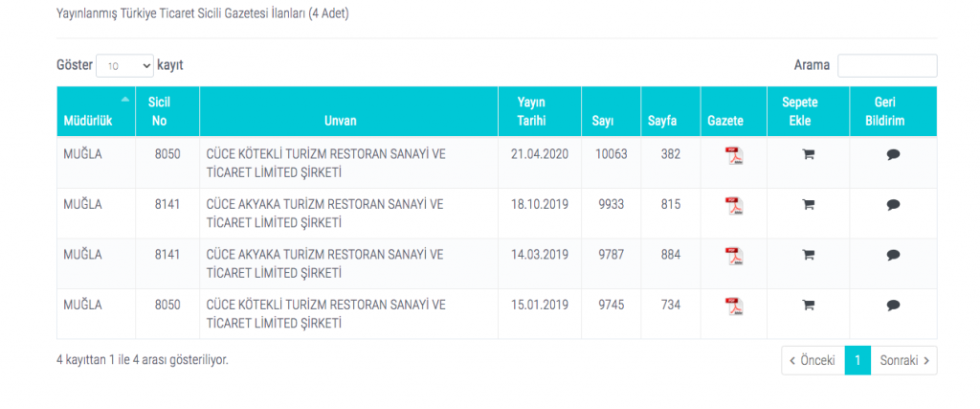Send feedback for issue 10063 row

(893, 155)
